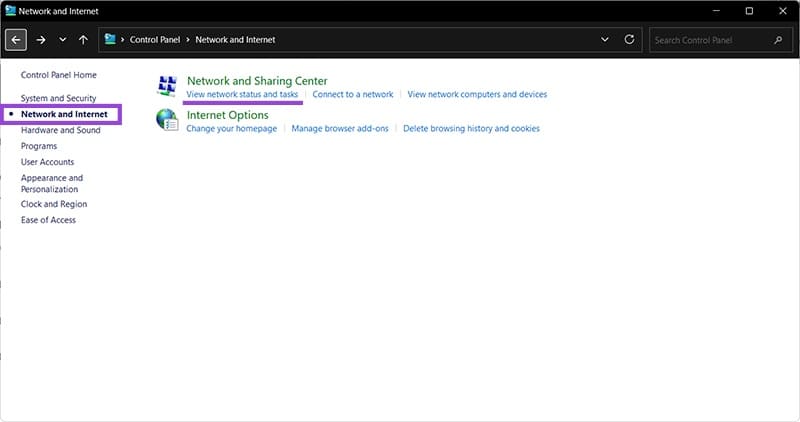
Task: Click the search magnifier icon
Action: click(x=778, y=40)
